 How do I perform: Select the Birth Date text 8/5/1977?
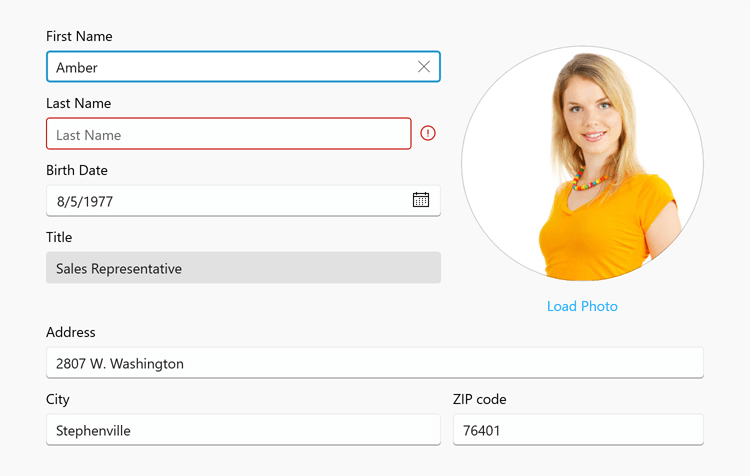[x=85, y=202]
